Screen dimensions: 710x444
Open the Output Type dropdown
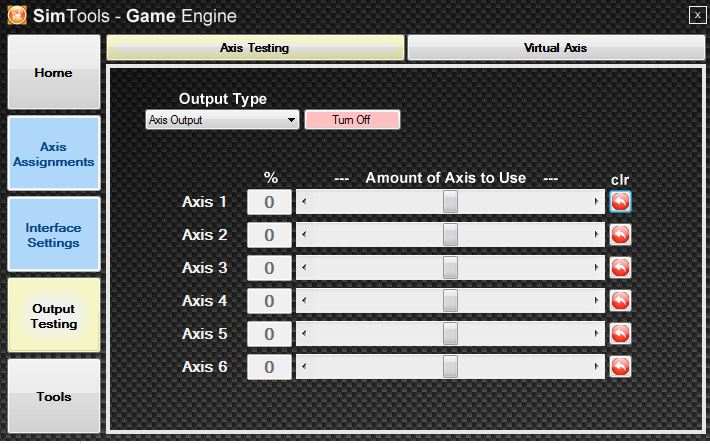tap(222, 120)
